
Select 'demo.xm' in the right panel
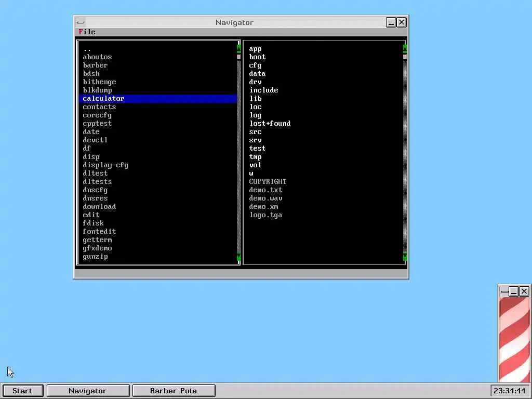[x=324, y=207]
